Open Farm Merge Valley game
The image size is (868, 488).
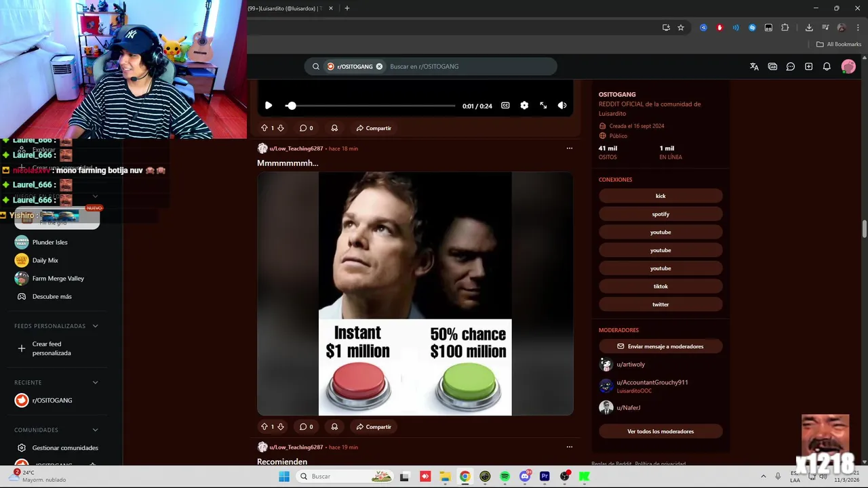(x=57, y=279)
